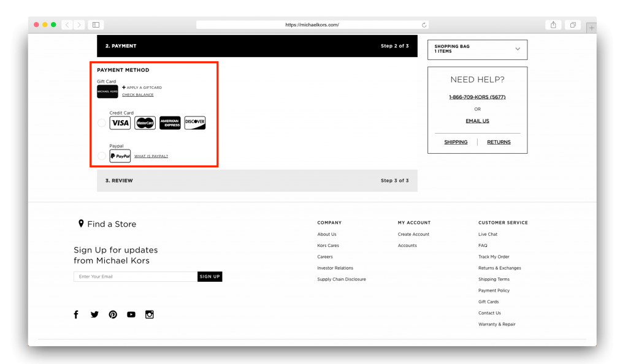Open the 3. Review step header
The width and height of the screenshot is (628, 364).
[257, 180]
